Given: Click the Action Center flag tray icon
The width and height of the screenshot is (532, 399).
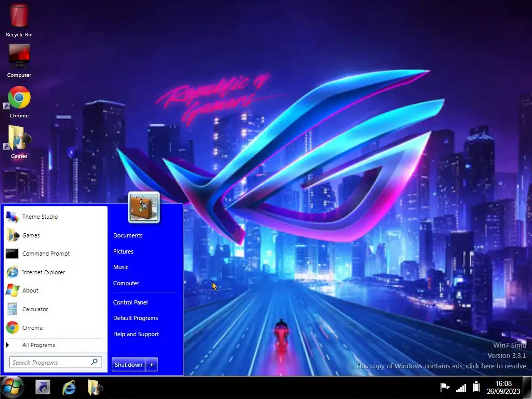Looking at the screenshot, I should coord(445,387).
